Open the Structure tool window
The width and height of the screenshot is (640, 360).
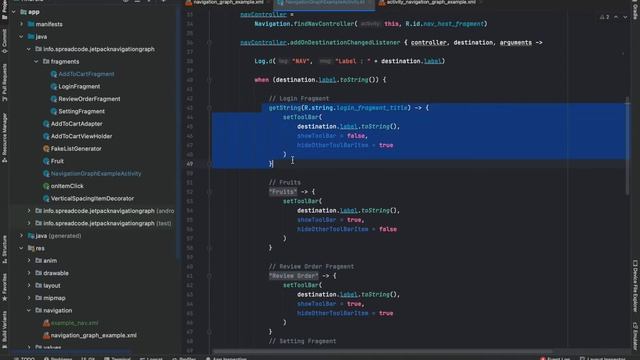[4, 249]
